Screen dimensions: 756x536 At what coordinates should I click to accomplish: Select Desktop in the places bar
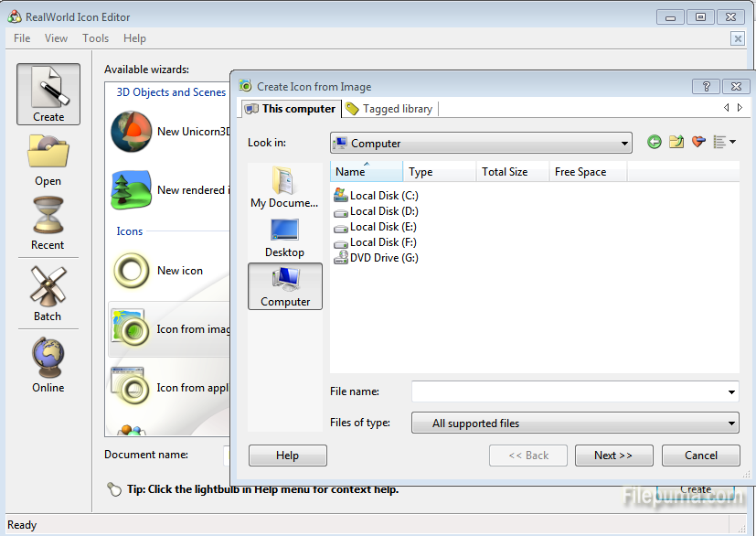(x=284, y=238)
